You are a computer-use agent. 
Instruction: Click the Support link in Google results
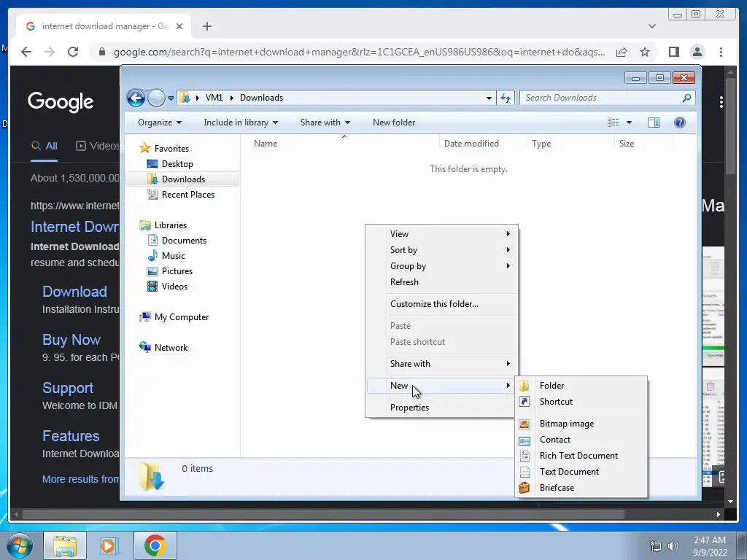pos(68,388)
